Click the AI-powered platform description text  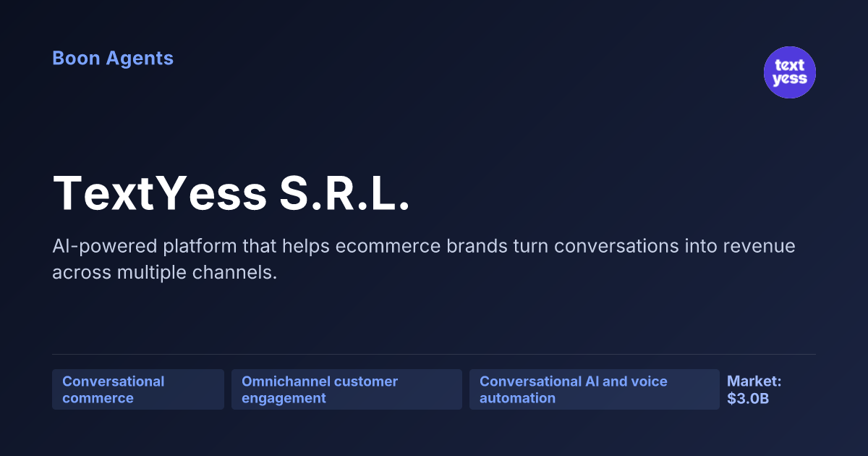coord(424,259)
